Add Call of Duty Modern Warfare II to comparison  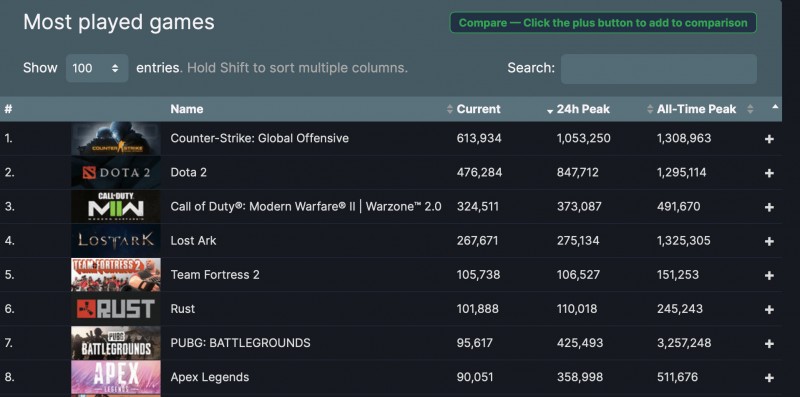pos(769,207)
